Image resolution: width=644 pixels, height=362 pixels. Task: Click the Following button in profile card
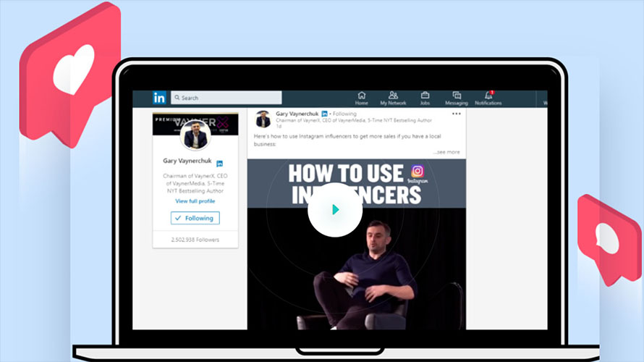pos(195,218)
